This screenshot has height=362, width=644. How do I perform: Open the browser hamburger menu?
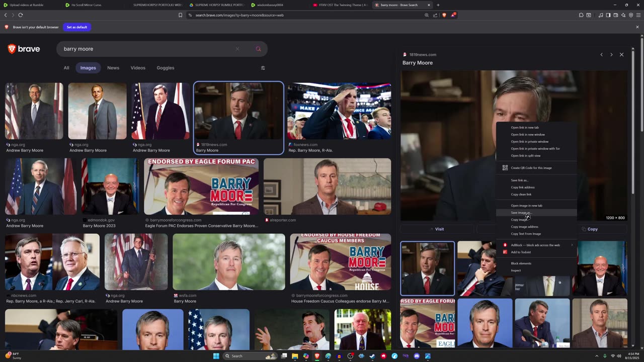638,15
